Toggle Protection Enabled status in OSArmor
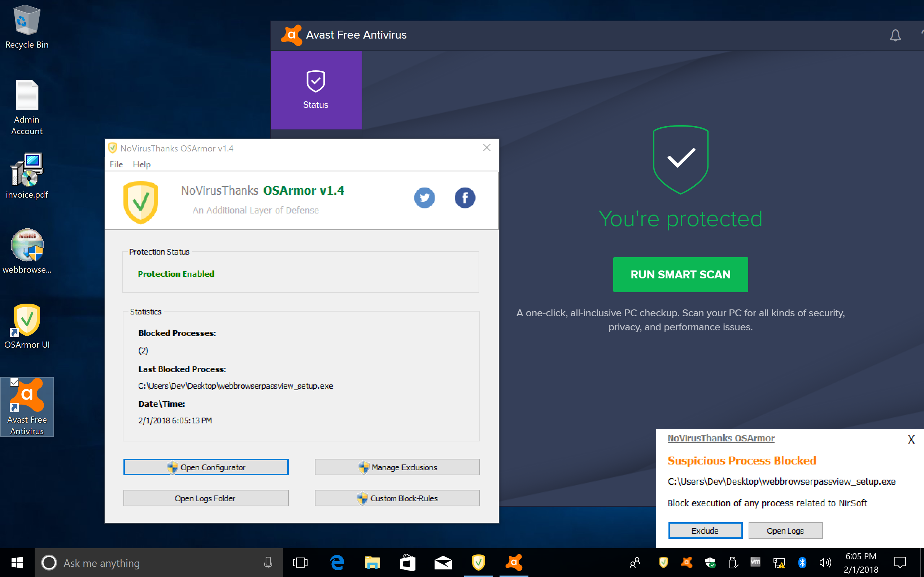Image resolution: width=924 pixels, height=577 pixels. coord(175,273)
